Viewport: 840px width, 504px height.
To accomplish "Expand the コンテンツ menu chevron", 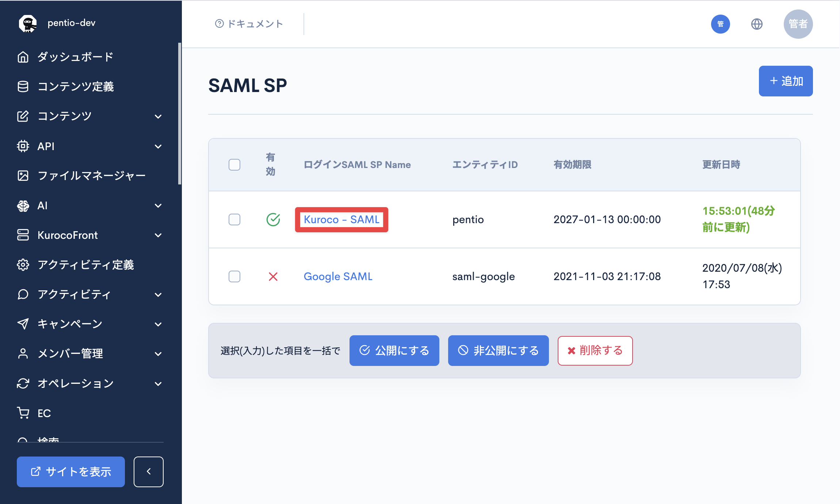I will coord(158,117).
